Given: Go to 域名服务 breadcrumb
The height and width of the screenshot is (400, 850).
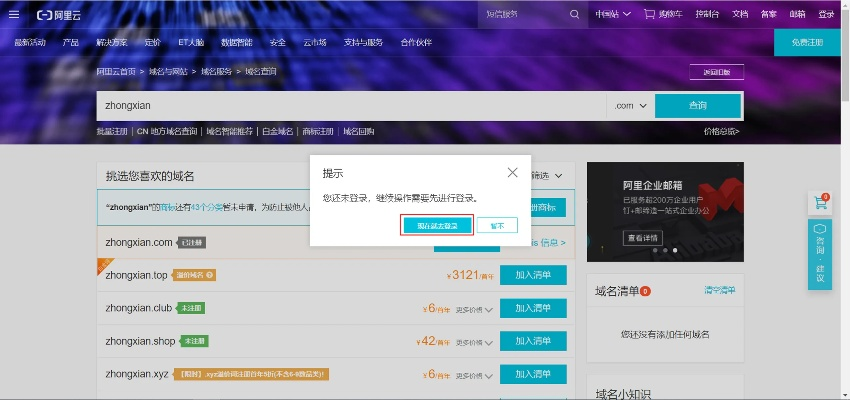Looking at the screenshot, I should (x=216, y=71).
